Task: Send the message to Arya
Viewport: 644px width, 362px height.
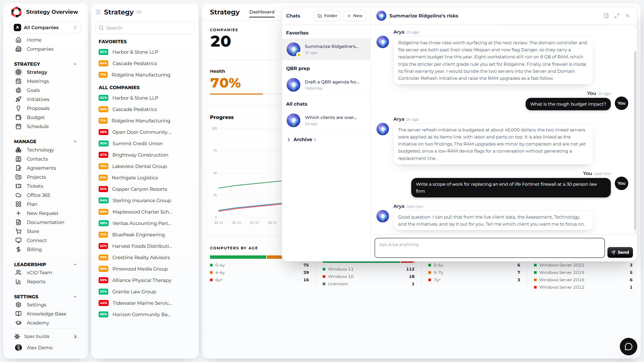Action: pyautogui.click(x=620, y=252)
